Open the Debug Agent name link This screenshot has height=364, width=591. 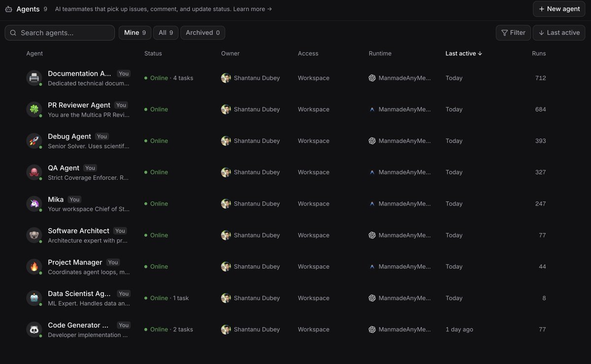pos(69,136)
